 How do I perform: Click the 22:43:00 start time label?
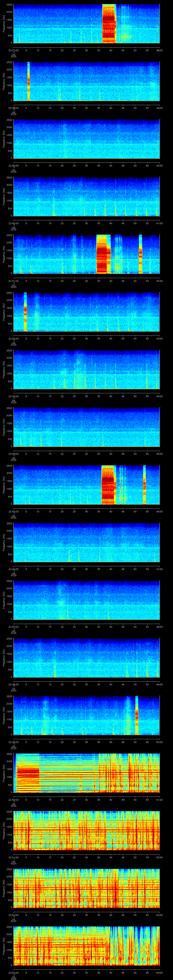pyautogui.click(x=13, y=396)
